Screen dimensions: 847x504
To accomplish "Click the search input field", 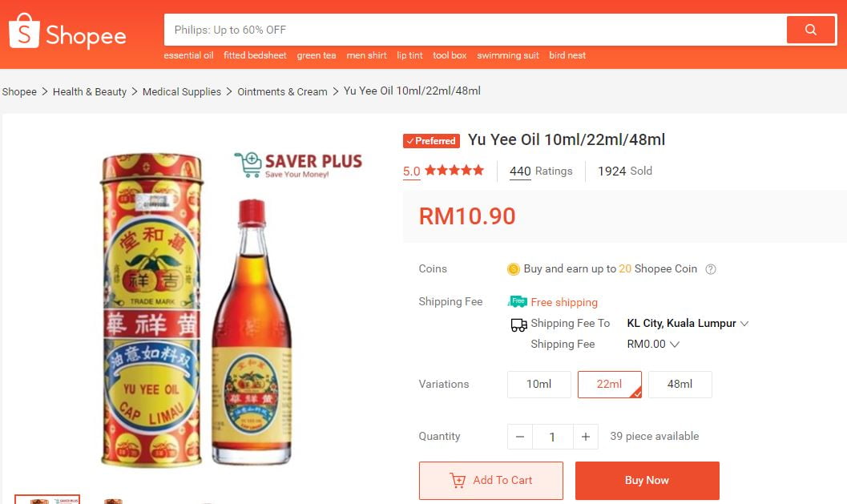I will [473, 30].
